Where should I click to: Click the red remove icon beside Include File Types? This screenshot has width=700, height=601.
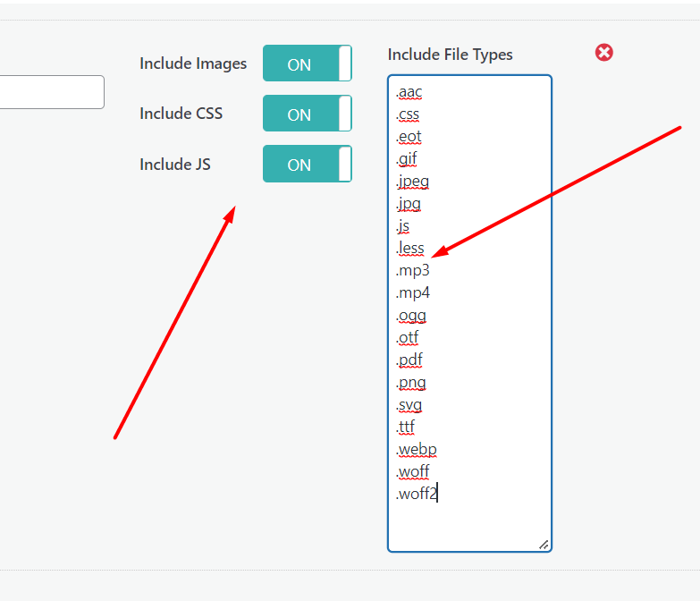tap(603, 53)
